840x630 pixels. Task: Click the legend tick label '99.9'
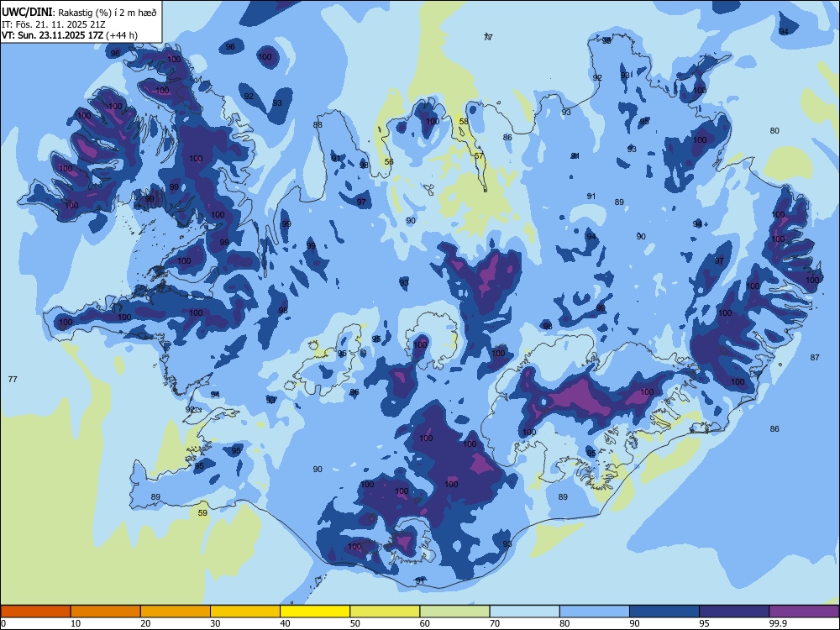pyautogui.click(x=777, y=623)
